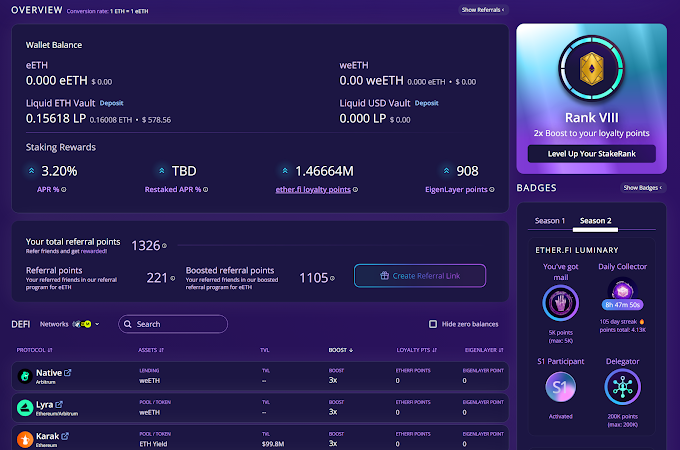Click the Daily Collector countdown timer 8h 47m 50s
This screenshot has height=450, width=680.
click(x=622, y=305)
